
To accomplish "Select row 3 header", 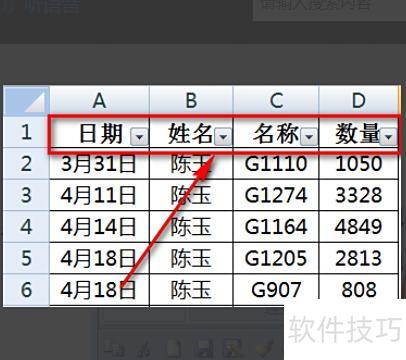I will pyautogui.click(x=26, y=195).
